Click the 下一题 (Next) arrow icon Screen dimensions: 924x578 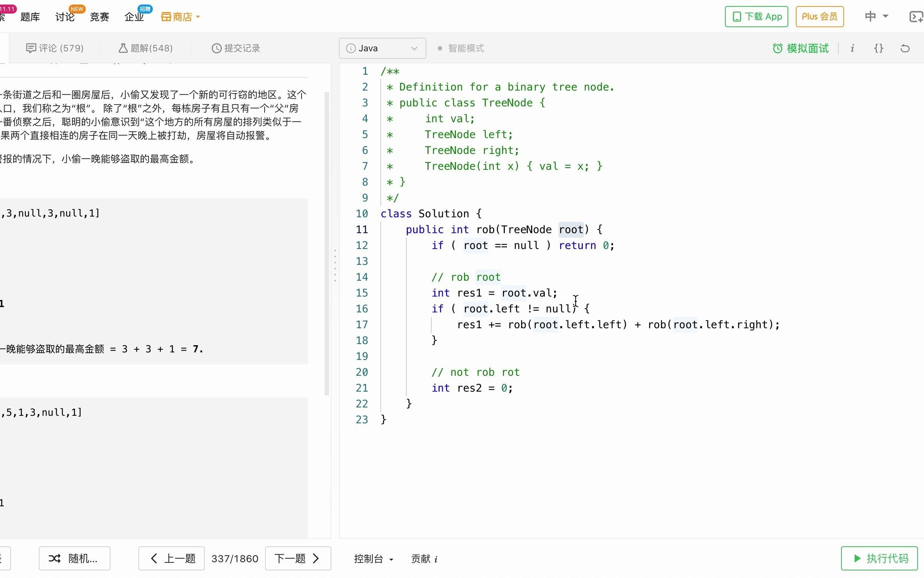point(317,558)
